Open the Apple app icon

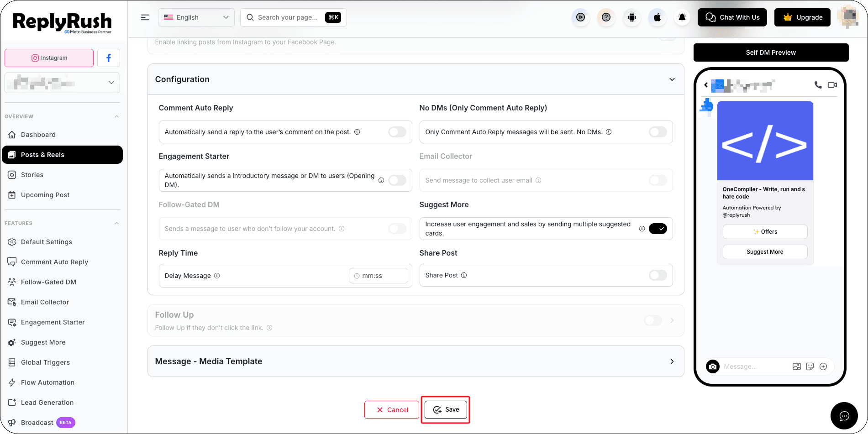[x=657, y=17]
